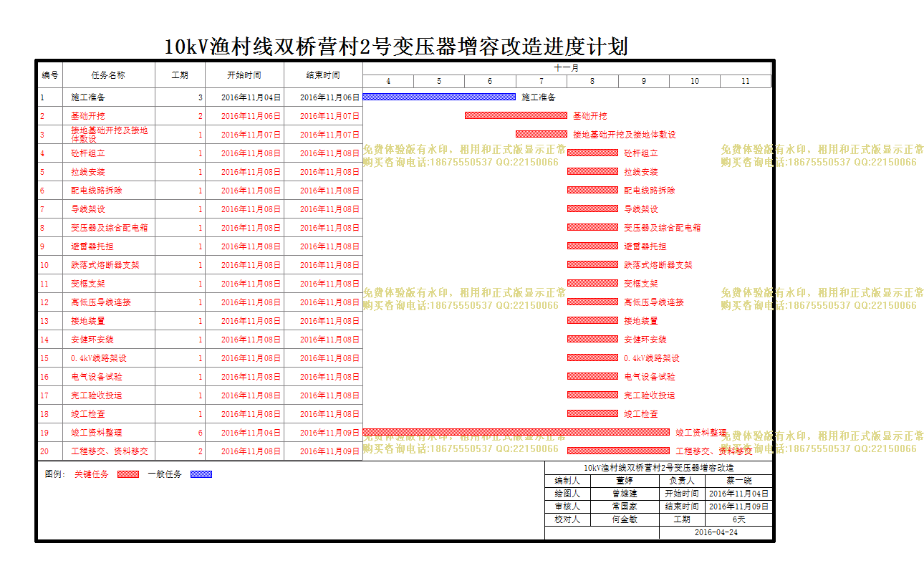Click task name 施工准备 in table row 1
The width and height of the screenshot is (924, 576).
coord(88,97)
